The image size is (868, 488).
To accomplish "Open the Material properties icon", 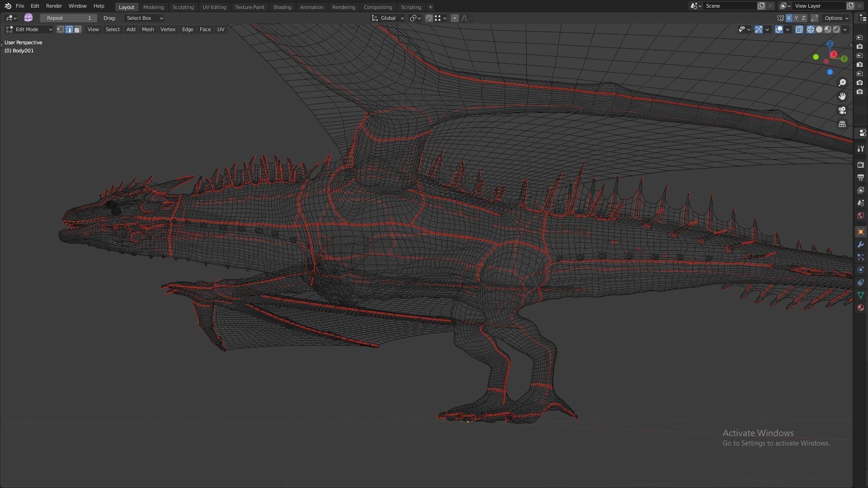I will tap(861, 308).
